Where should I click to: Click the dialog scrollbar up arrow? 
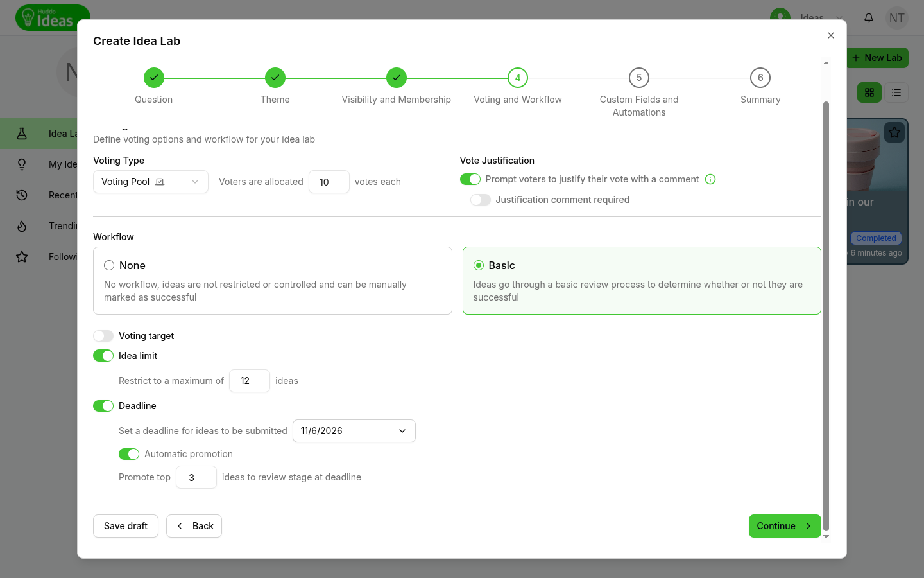click(x=826, y=63)
